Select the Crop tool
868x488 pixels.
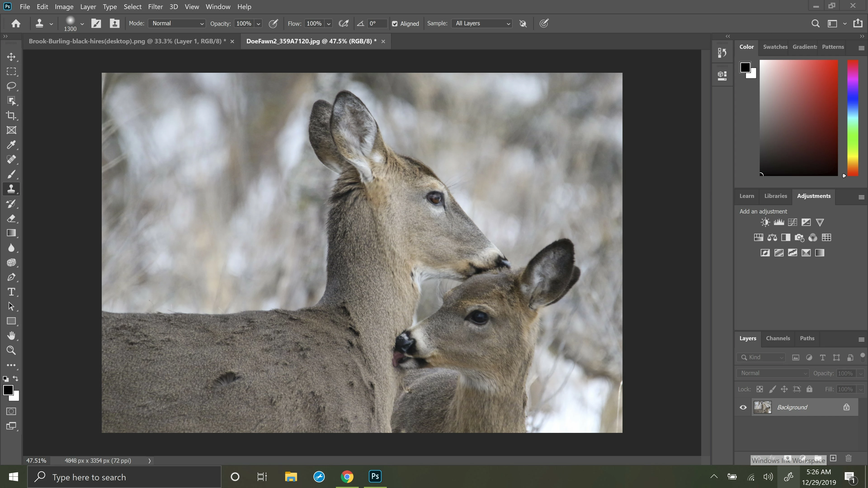(11, 115)
